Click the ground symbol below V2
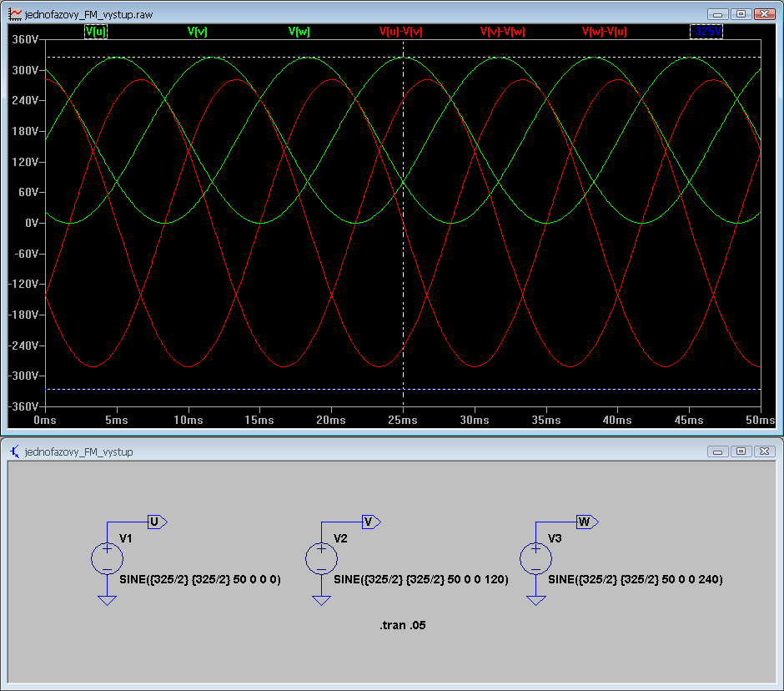Viewport: 784px width, 691px height. click(x=321, y=598)
